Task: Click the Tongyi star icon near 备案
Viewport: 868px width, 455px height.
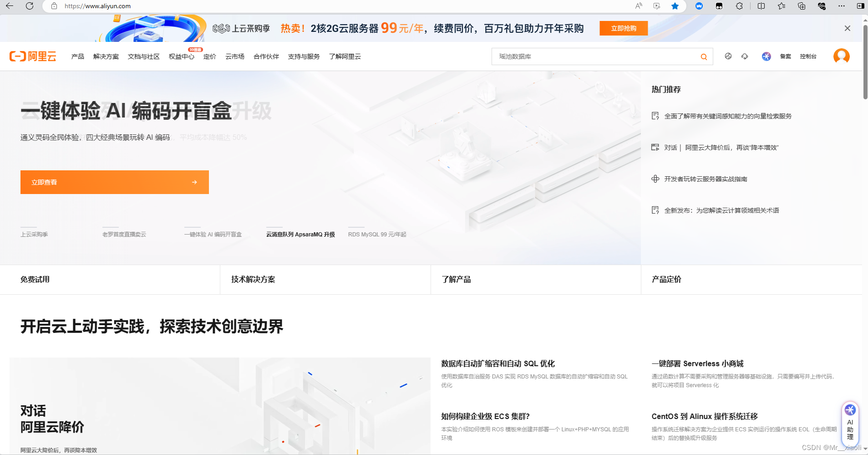Action: coord(766,56)
